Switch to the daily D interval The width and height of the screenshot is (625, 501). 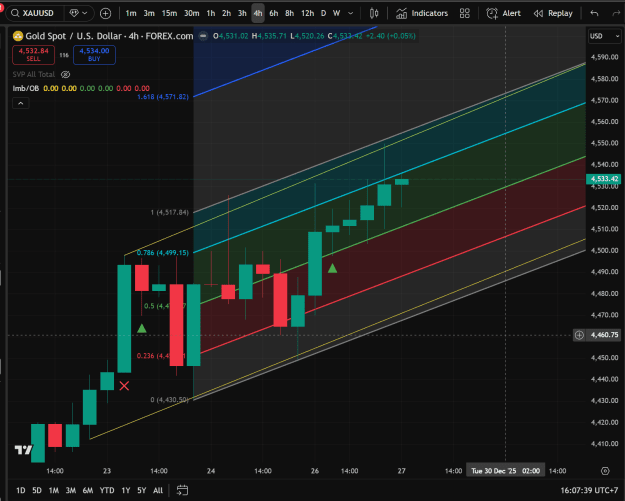click(x=323, y=13)
